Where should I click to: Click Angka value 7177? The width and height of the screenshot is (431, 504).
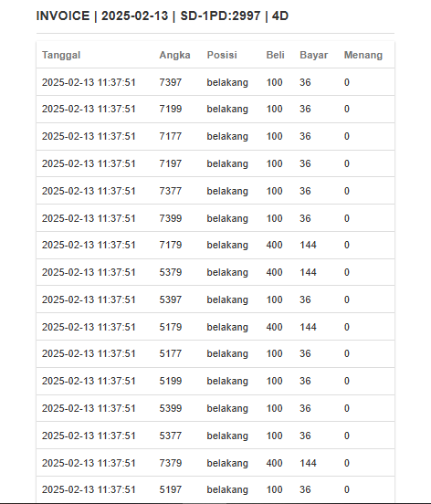(x=171, y=136)
